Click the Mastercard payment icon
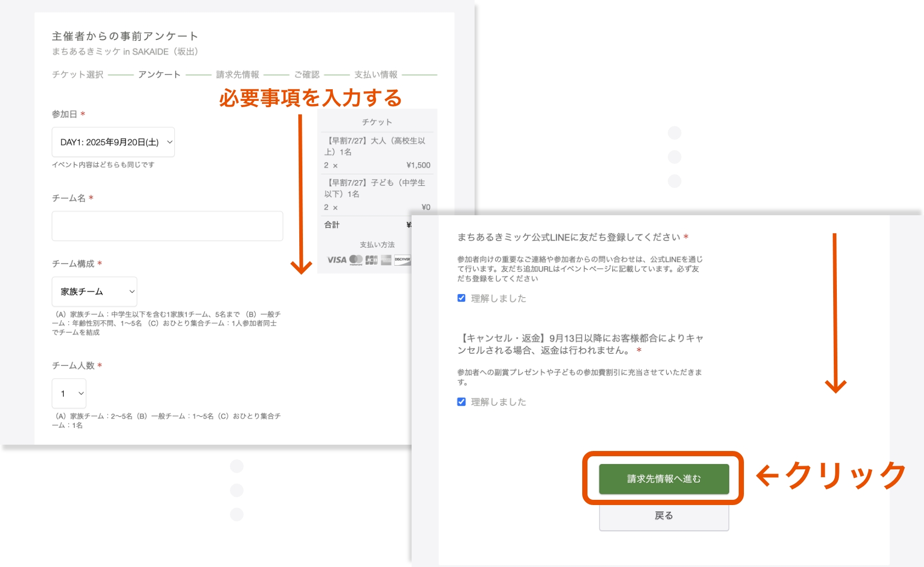 coord(356,260)
